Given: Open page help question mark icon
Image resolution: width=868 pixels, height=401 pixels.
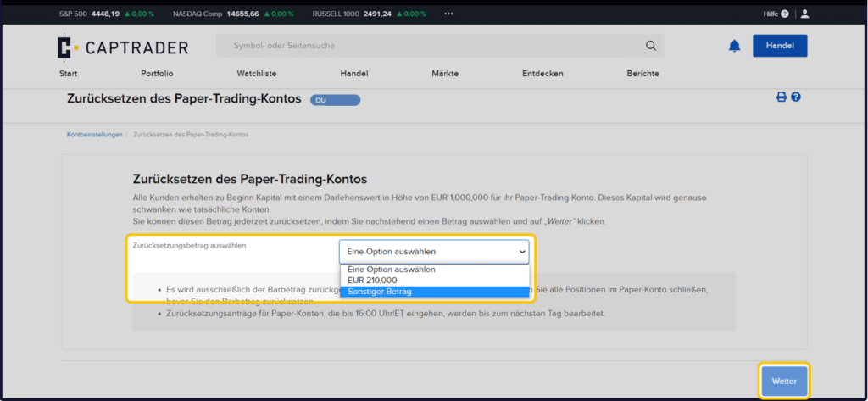Looking at the screenshot, I should pyautogui.click(x=796, y=97).
